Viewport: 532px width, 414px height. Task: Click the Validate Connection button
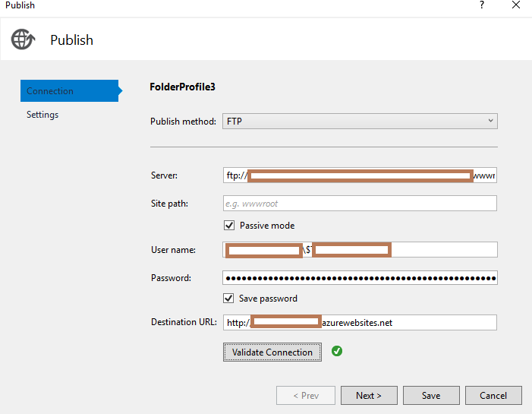[x=272, y=352]
